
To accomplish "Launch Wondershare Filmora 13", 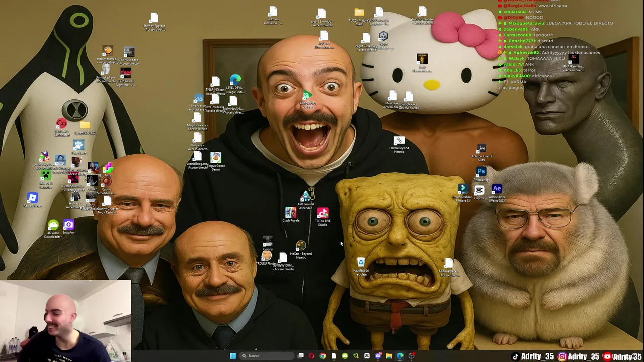I will [463, 189].
